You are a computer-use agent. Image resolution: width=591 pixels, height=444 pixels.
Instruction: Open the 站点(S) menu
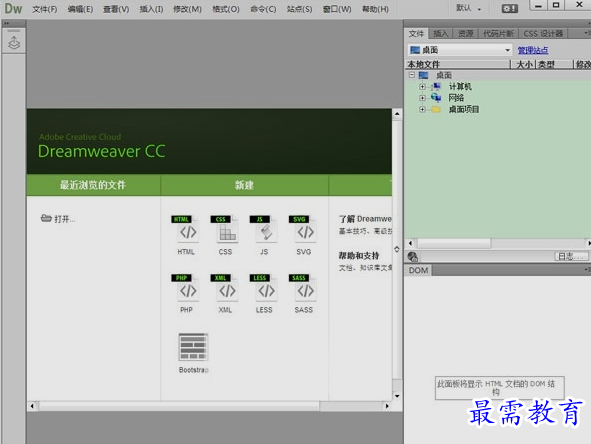299,9
